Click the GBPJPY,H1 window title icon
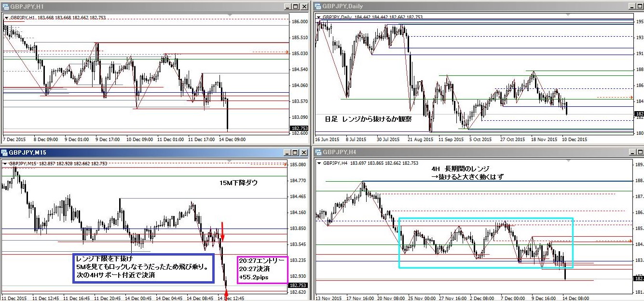644x301 pixels. click(x=5, y=6)
